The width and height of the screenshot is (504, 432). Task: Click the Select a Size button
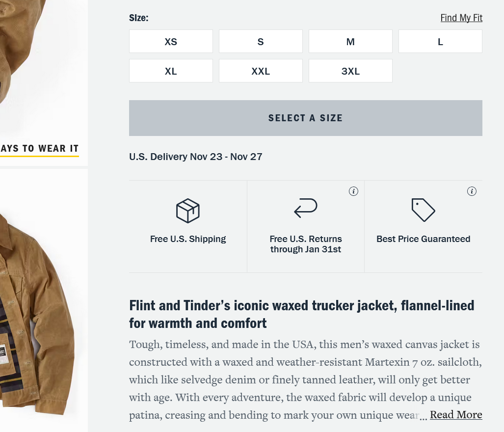(305, 118)
